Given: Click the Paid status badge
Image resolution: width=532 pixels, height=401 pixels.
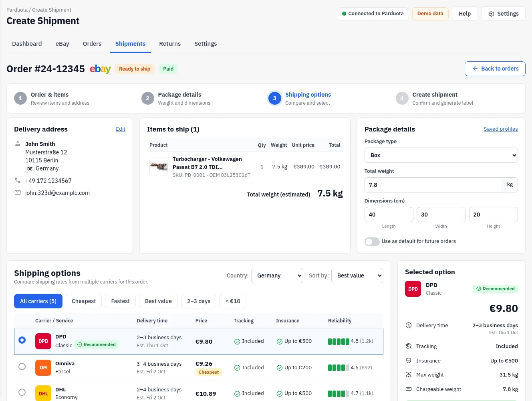Looking at the screenshot, I should click(x=168, y=69).
